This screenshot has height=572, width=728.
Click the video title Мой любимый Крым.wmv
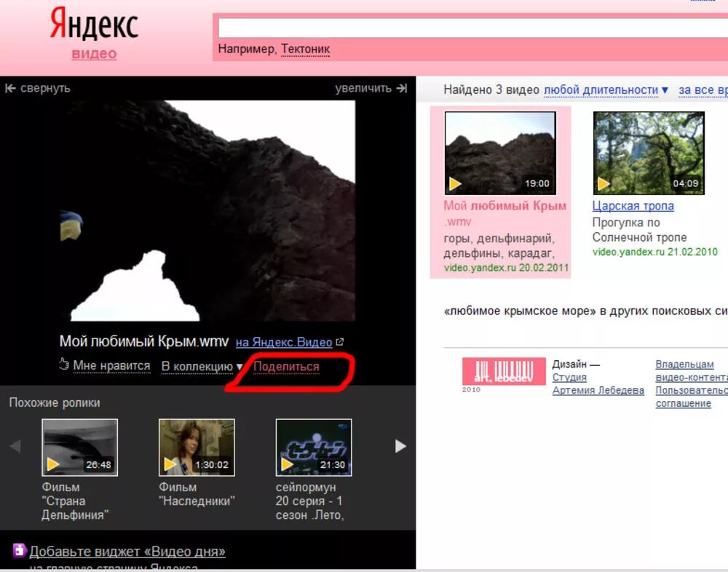click(144, 341)
